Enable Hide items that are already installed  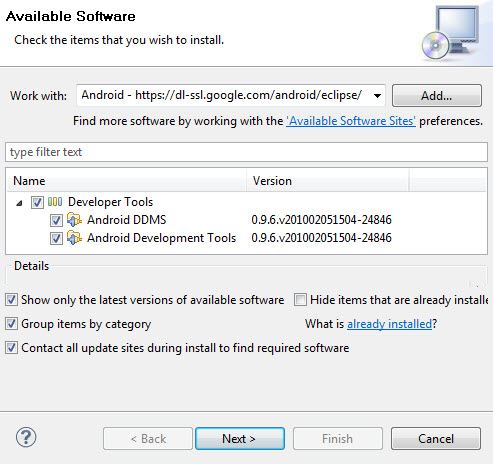[300, 300]
